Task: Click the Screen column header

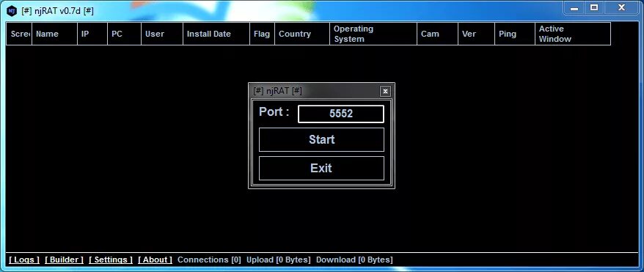Action: (x=19, y=34)
